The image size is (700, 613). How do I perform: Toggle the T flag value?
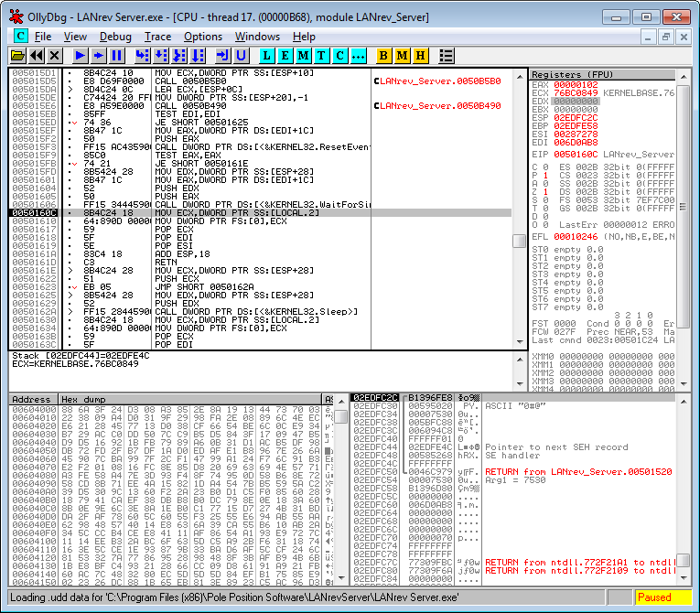545,209
